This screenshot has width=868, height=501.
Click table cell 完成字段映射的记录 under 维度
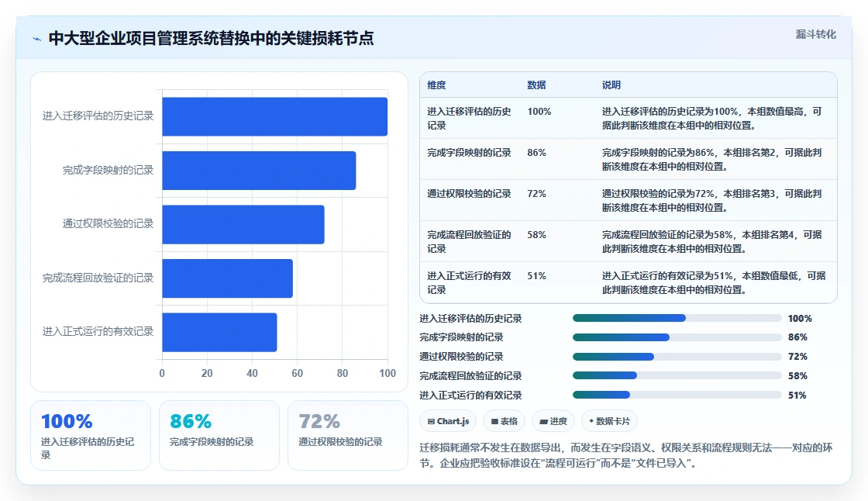point(469,153)
